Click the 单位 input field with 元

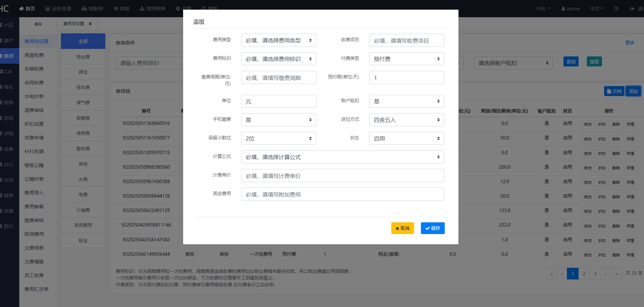278,101
